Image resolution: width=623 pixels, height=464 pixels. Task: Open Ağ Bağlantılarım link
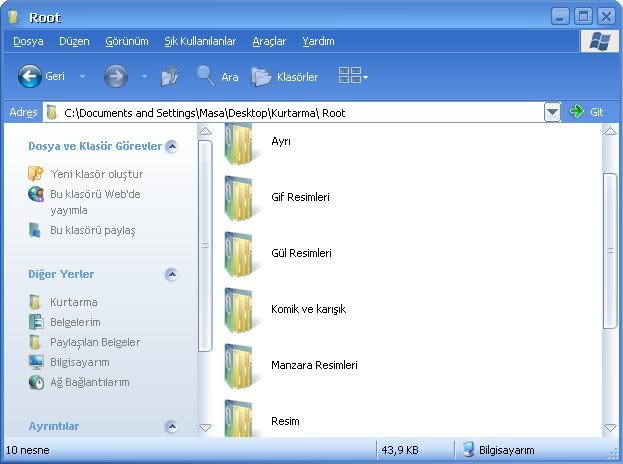tap(89, 382)
